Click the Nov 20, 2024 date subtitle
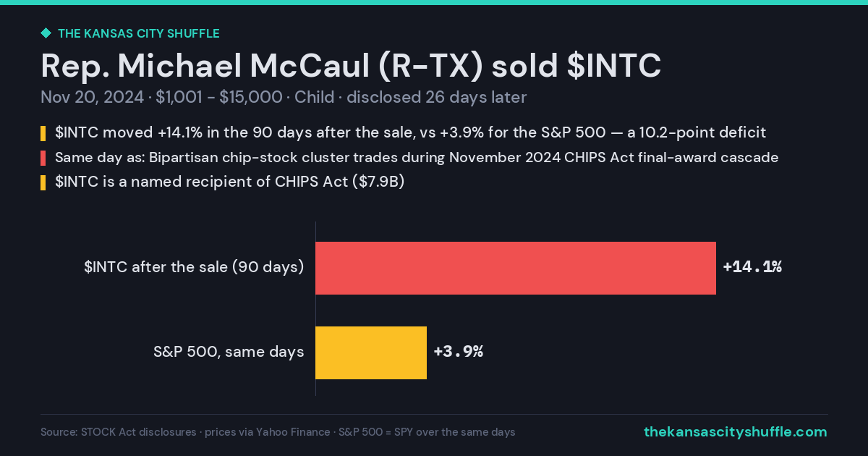This screenshot has width=868, height=456. [x=284, y=97]
